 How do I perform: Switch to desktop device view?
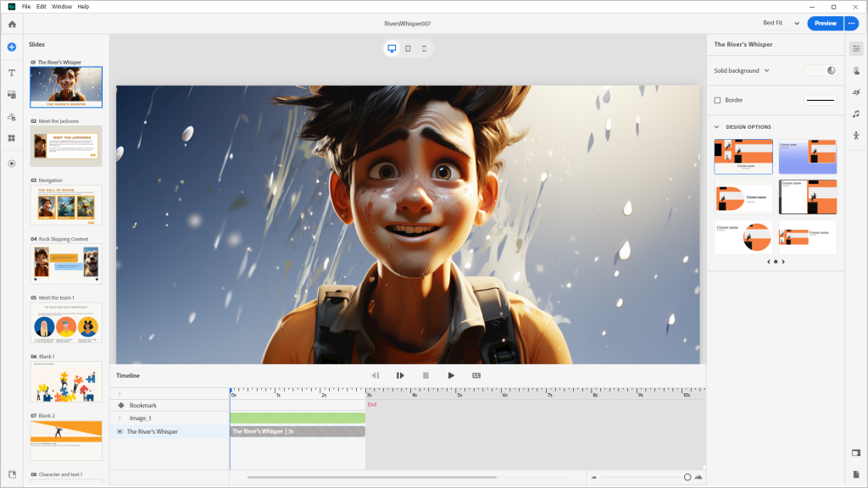tap(392, 48)
